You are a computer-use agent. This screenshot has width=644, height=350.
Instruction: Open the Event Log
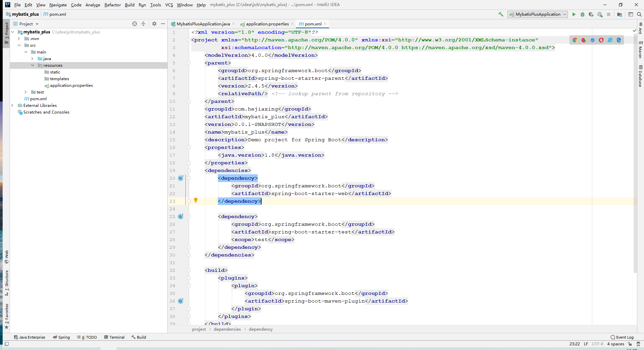[x=622, y=337]
